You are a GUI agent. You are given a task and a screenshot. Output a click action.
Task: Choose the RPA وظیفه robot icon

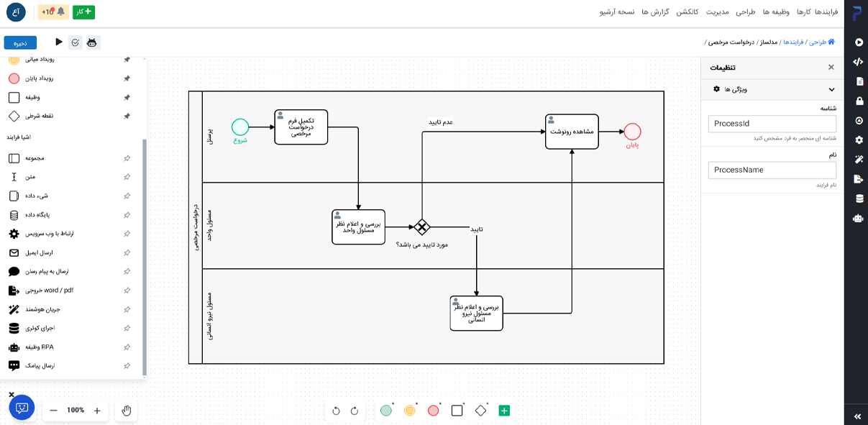coord(14,347)
